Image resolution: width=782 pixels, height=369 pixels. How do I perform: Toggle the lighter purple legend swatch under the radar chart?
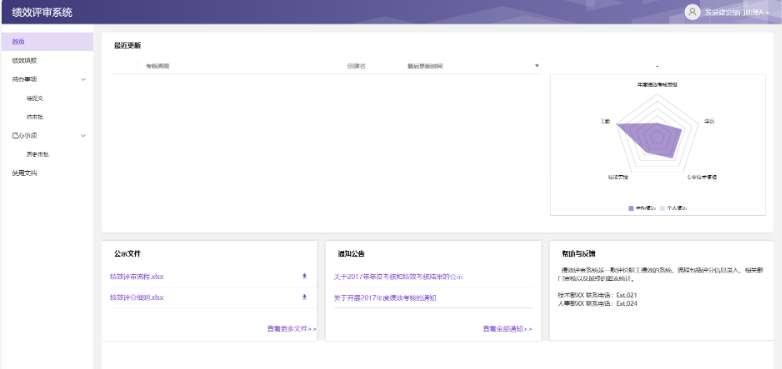click(662, 208)
